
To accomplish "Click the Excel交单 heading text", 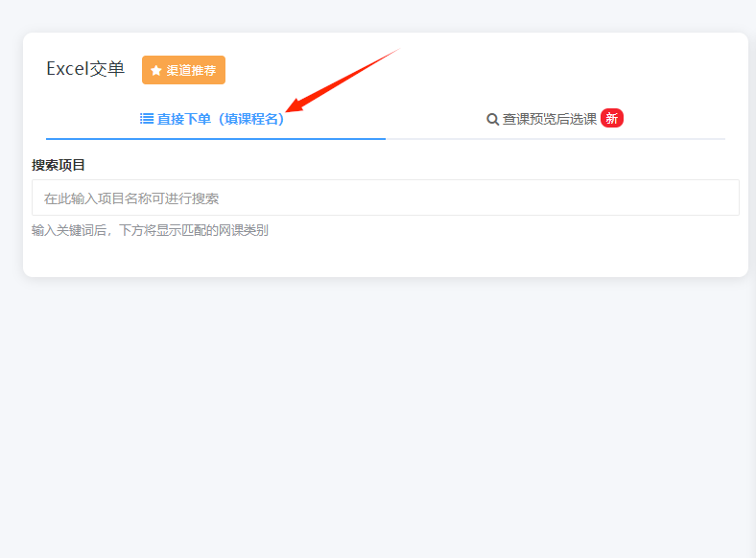I will [85, 69].
